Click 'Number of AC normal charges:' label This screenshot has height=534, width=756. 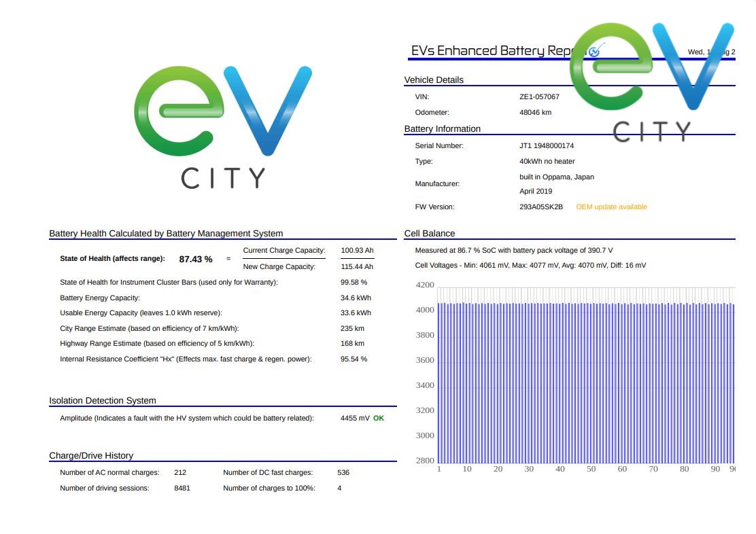pyautogui.click(x=109, y=473)
